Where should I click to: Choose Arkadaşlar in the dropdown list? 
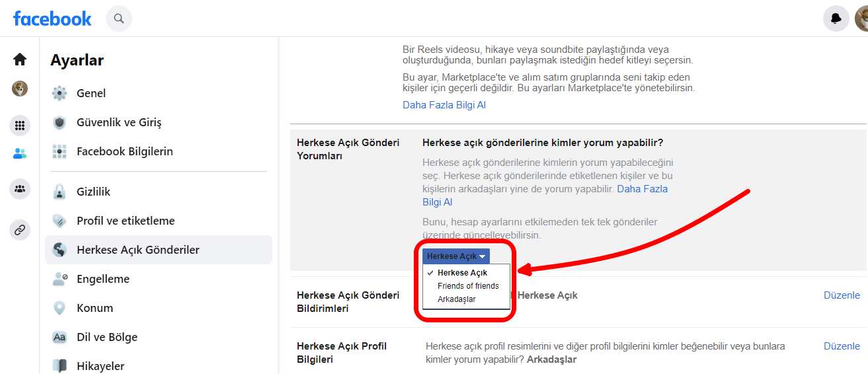pyautogui.click(x=456, y=299)
